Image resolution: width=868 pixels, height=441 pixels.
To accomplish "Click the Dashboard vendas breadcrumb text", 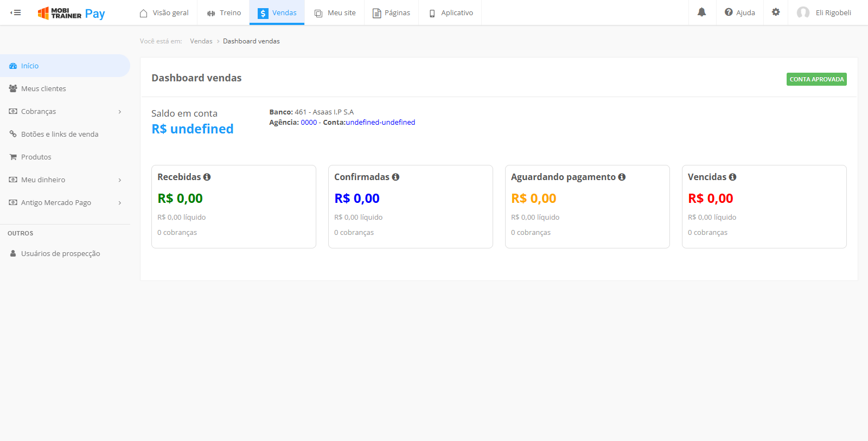I will [x=251, y=41].
